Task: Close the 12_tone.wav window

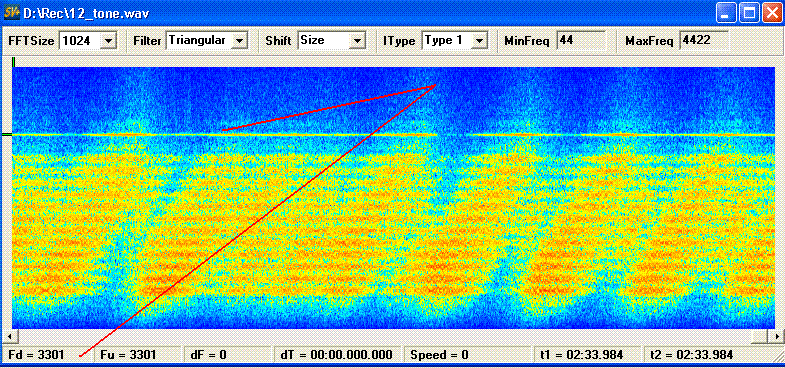Action: pyautogui.click(x=772, y=13)
